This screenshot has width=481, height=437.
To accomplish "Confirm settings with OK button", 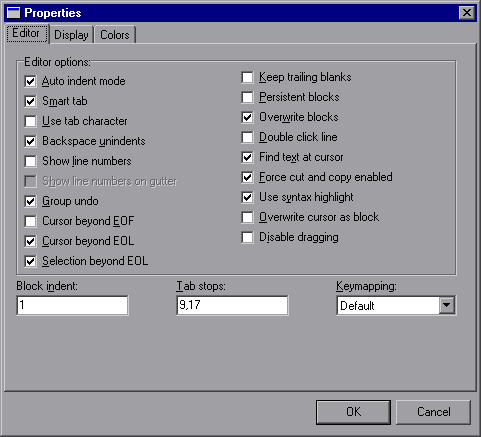I will pyautogui.click(x=353, y=412).
